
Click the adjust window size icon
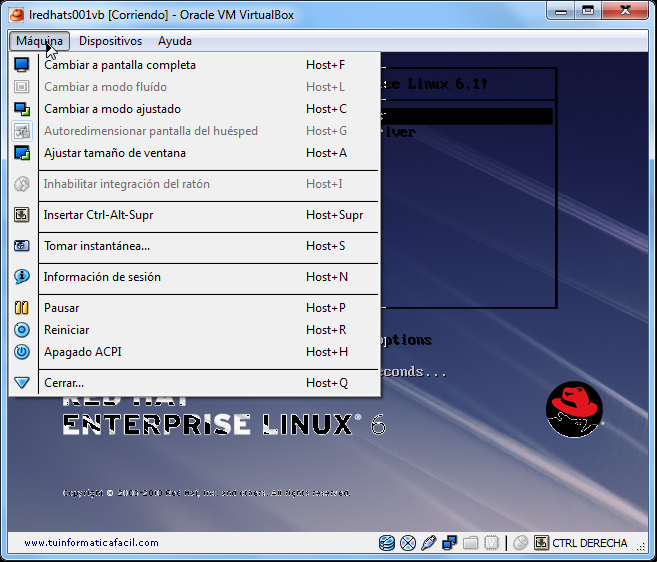tap(22, 153)
